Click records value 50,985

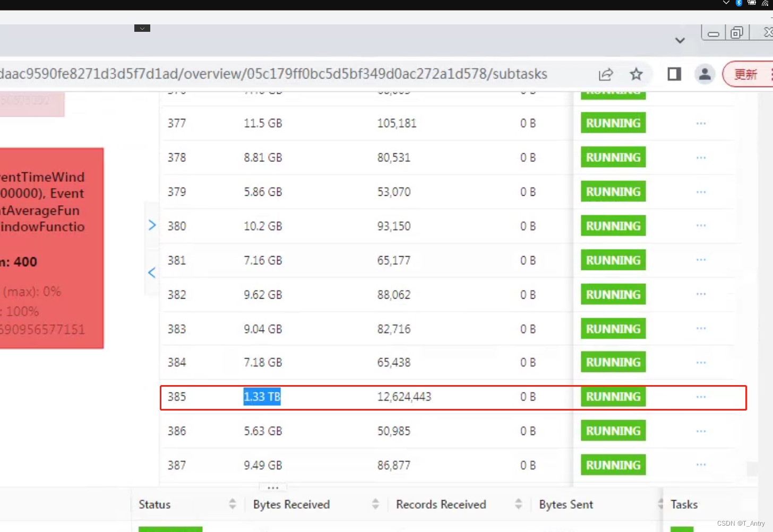tap(394, 431)
